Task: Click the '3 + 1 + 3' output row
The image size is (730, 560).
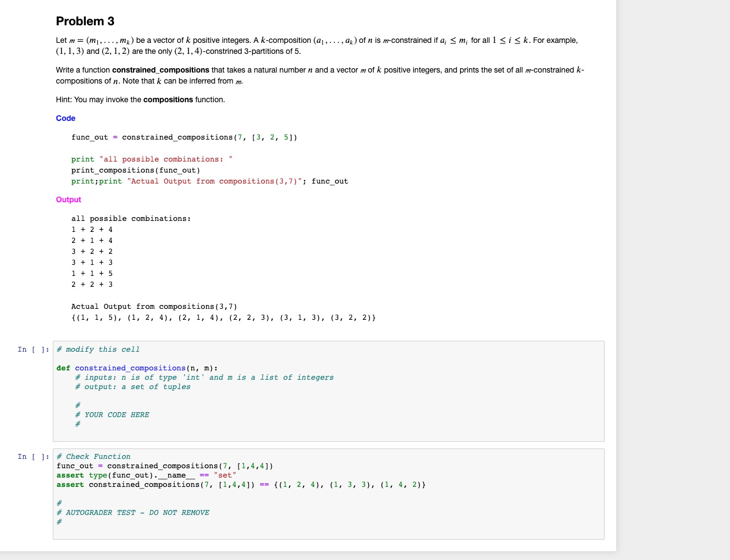Action: pyautogui.click(x=92, y=263)
